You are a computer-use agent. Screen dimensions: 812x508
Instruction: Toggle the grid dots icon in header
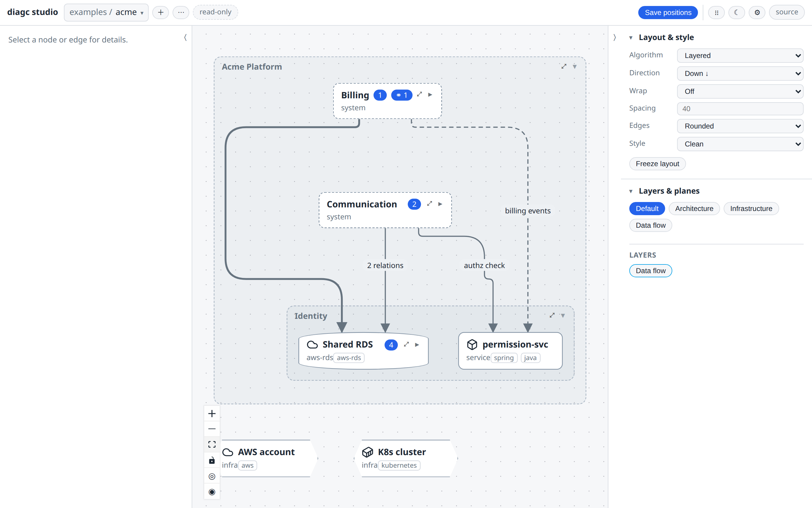(x=716, y=13)
